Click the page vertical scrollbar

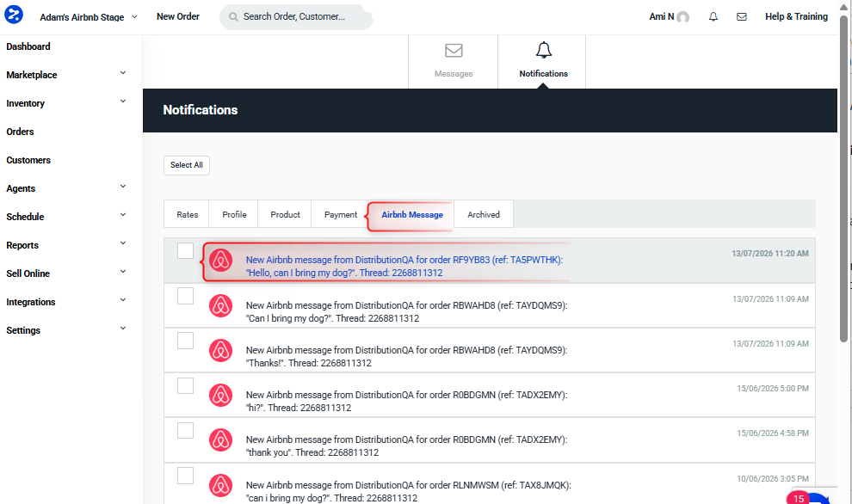(843, 179)
